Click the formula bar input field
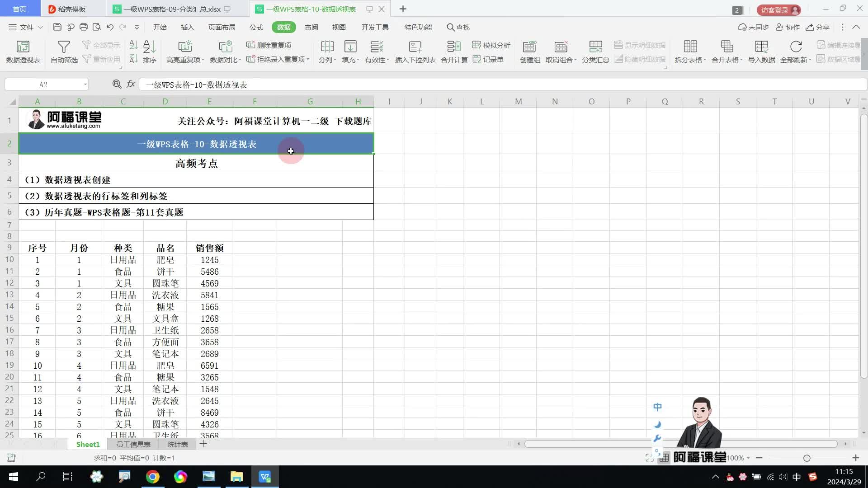The height and width of the screenshot is (488, 868). tap(497, 84)
